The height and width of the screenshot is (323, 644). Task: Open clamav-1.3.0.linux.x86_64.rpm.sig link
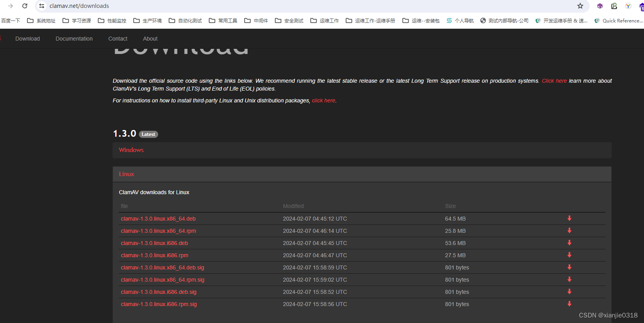pyautogui.click(x=162, y=280)
